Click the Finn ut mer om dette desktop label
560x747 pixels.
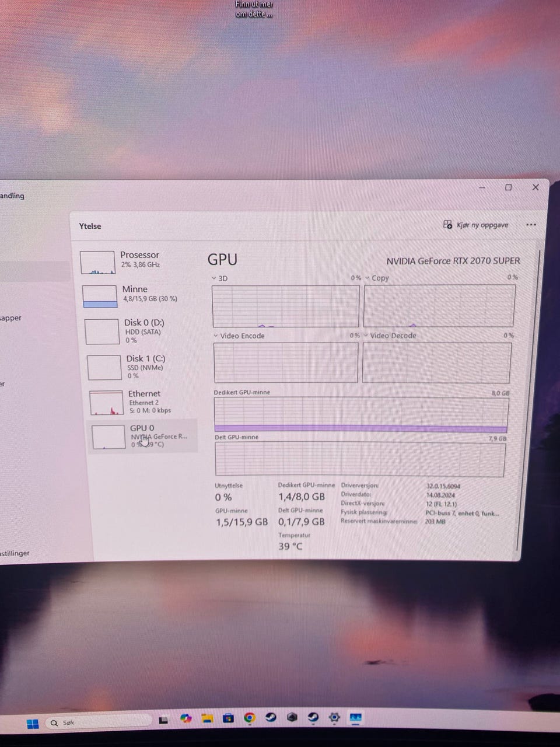coord(254,9)
